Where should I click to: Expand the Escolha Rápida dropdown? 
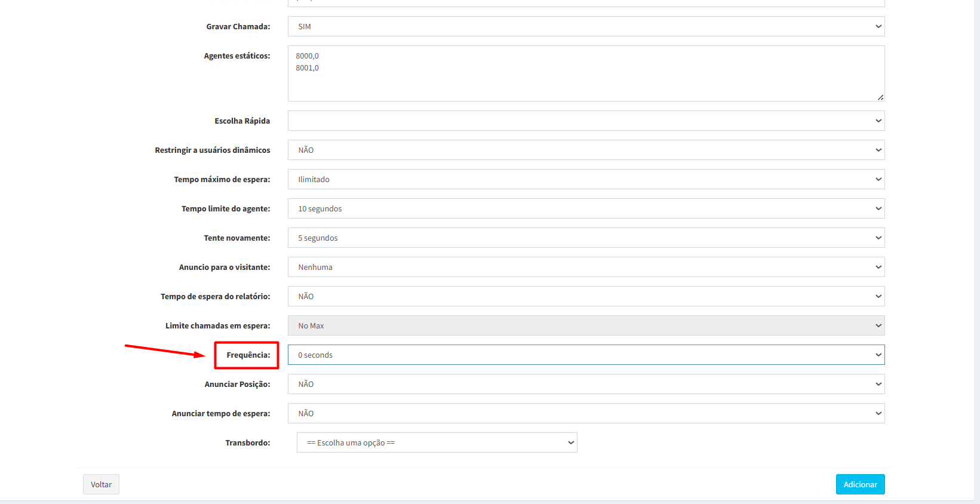click(585, 121)
